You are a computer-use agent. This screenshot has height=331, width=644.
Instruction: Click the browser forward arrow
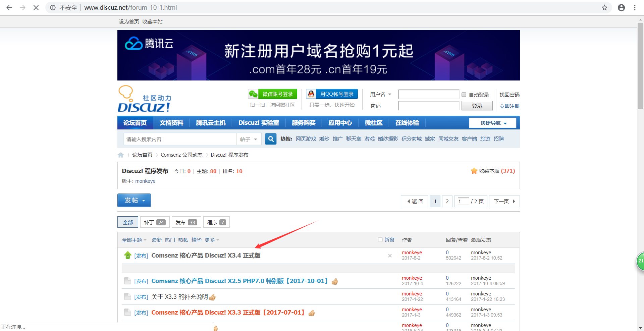pyautogui.click(x=22, y=7)
